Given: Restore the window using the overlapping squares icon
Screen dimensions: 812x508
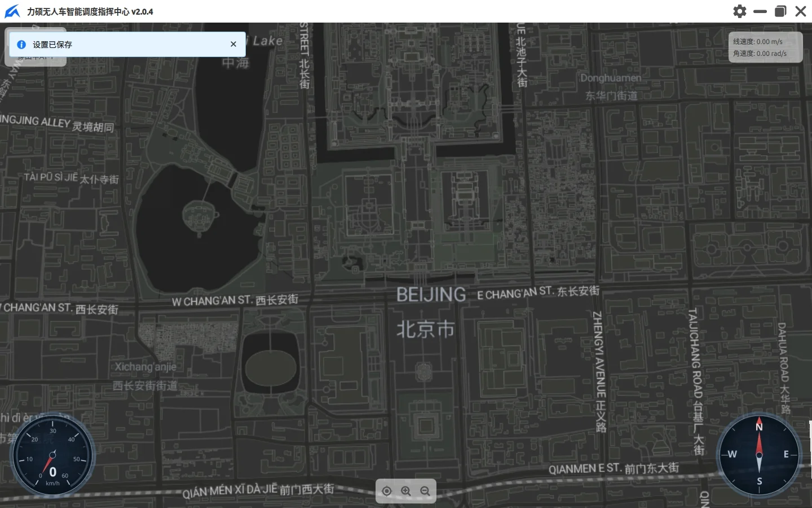Looking at the screenshot, I should pos(780,11).
